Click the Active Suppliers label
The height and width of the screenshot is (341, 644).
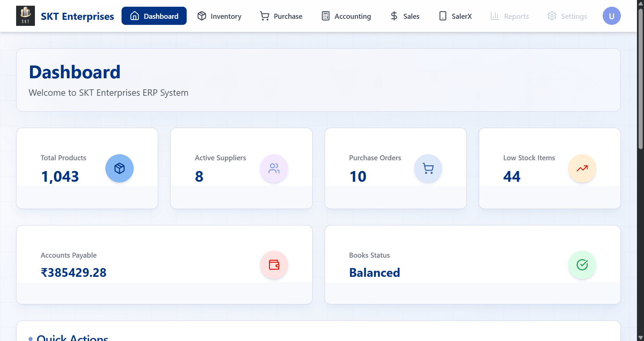pyautogui.click(x=221, y=158)
